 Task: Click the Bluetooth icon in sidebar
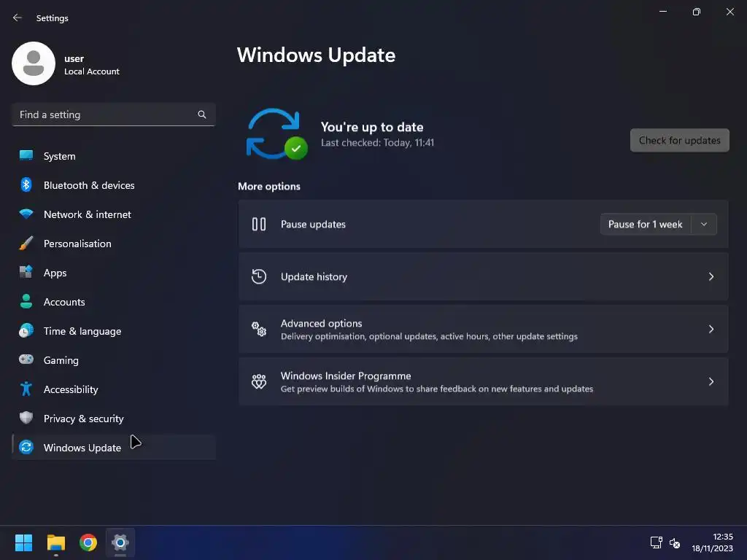pyautogui.click(x=26, y=184)
